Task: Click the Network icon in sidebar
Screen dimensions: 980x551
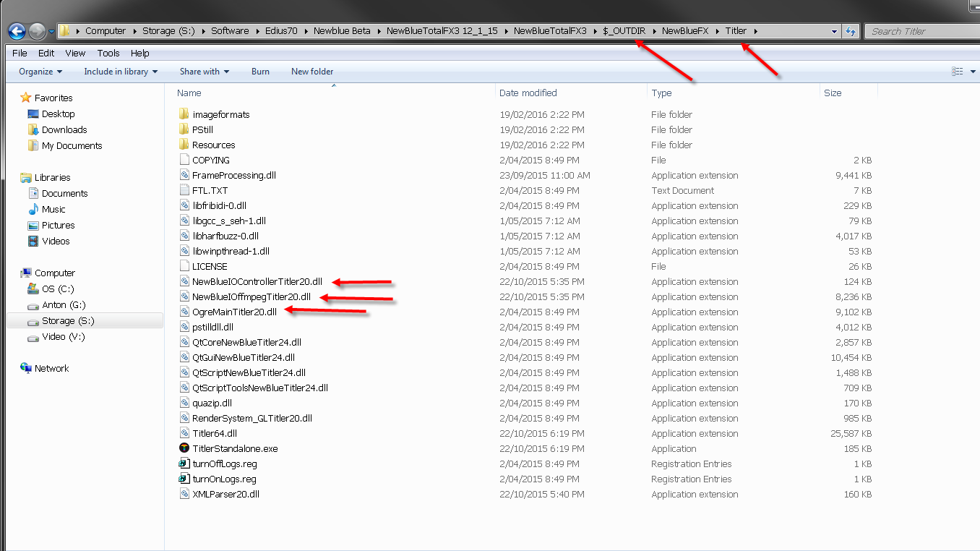Action: pyautogui.click(x=26, y=368)
